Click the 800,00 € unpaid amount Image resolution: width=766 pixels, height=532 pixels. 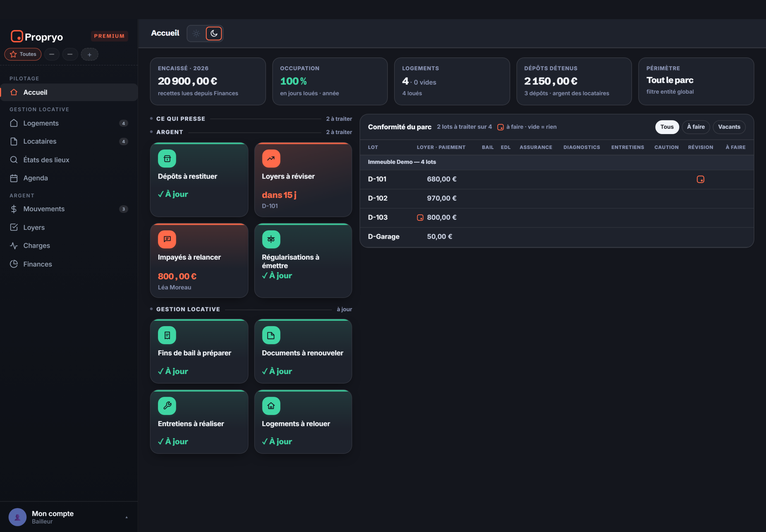(177, 276)
